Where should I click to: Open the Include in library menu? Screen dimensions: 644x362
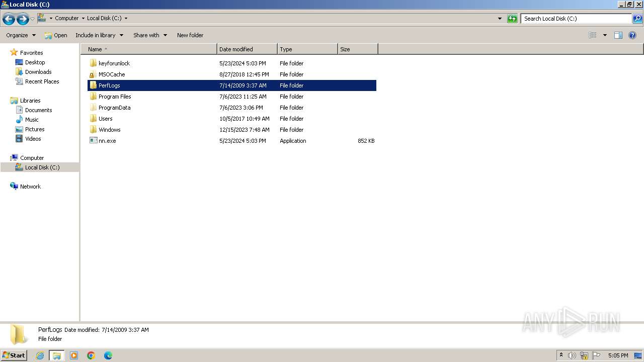click(99, 35)
